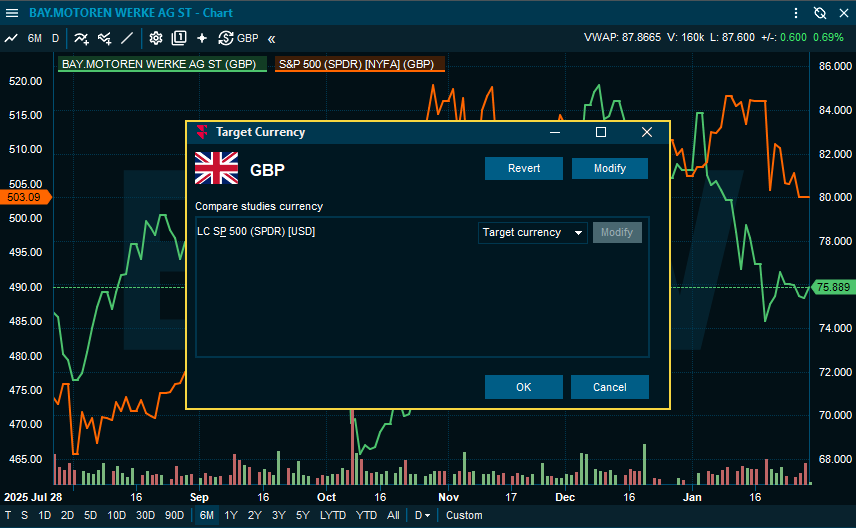The height and width of the screenshot is (528, 856).
Task: Open the Target currency dropdown
Action: [x=533, y=233]
